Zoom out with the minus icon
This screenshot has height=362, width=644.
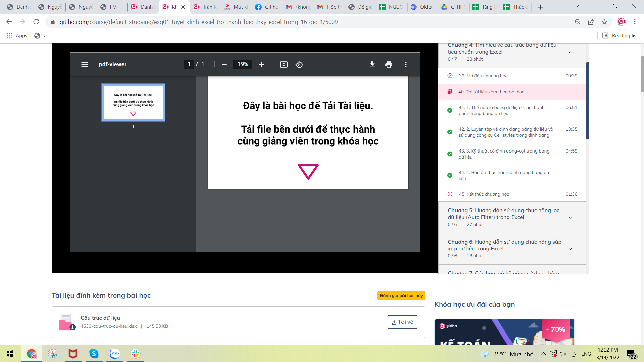224,64
